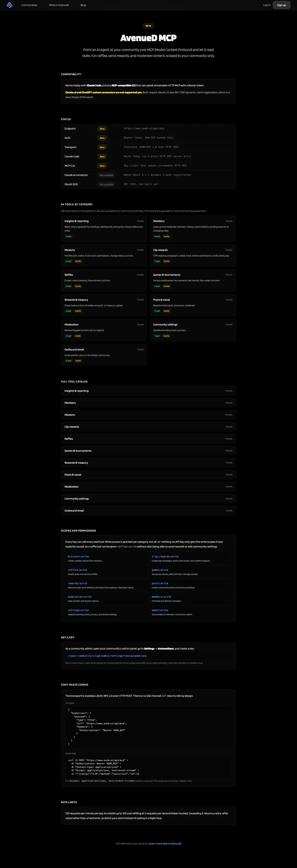
Task: Click the Compatibility yellow highlighted warning text
Action: coord(103,92)
